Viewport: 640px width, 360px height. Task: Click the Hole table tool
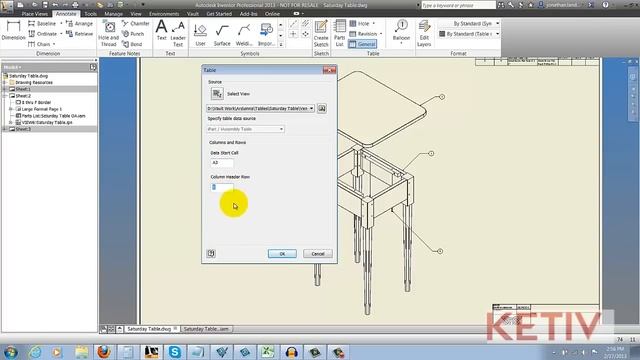click(x=360, y=24)
